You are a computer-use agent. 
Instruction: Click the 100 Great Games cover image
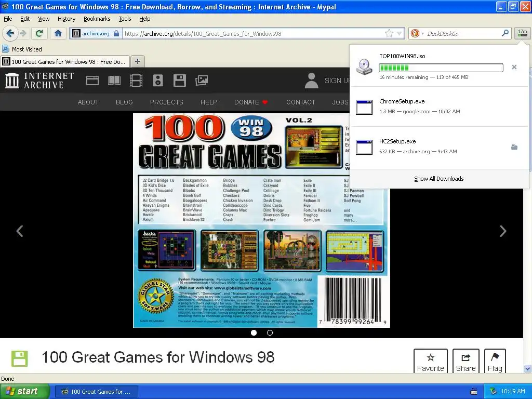(x=261, y=220)
